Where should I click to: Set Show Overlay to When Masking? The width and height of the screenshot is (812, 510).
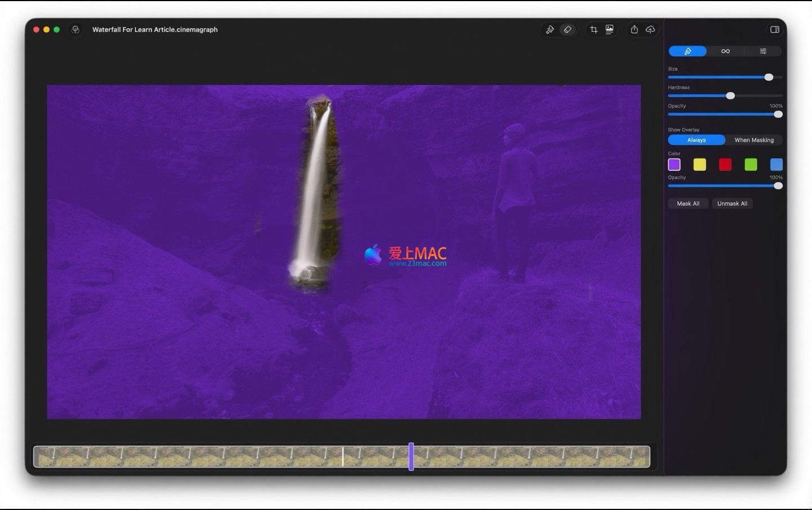click(754, 140)
